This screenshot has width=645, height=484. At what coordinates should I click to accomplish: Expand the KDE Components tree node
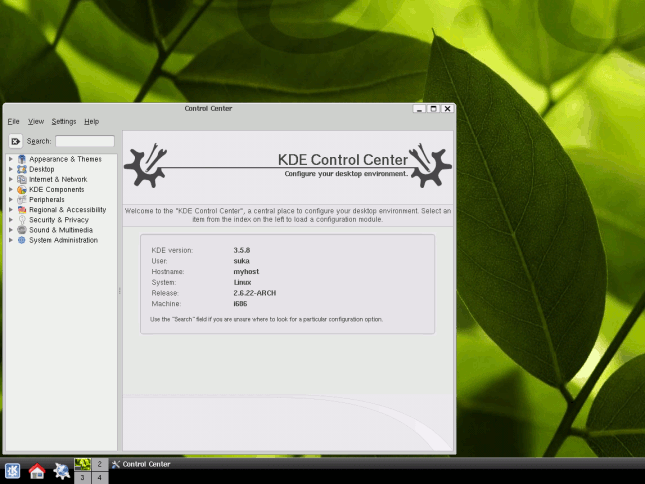click(x=11, y=190)
